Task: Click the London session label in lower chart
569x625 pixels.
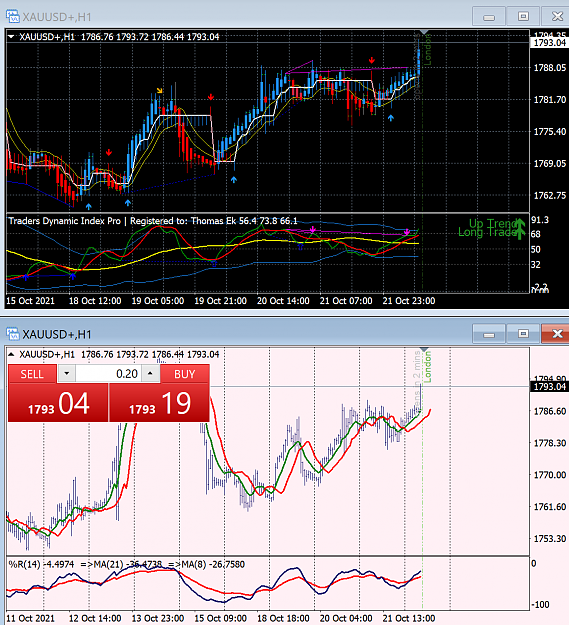Action: 427,367
